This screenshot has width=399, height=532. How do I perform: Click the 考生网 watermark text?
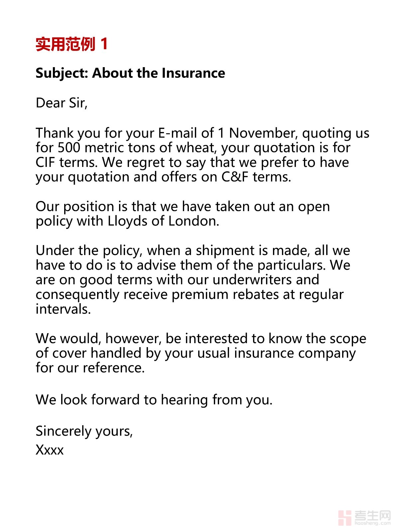(372, 516)
